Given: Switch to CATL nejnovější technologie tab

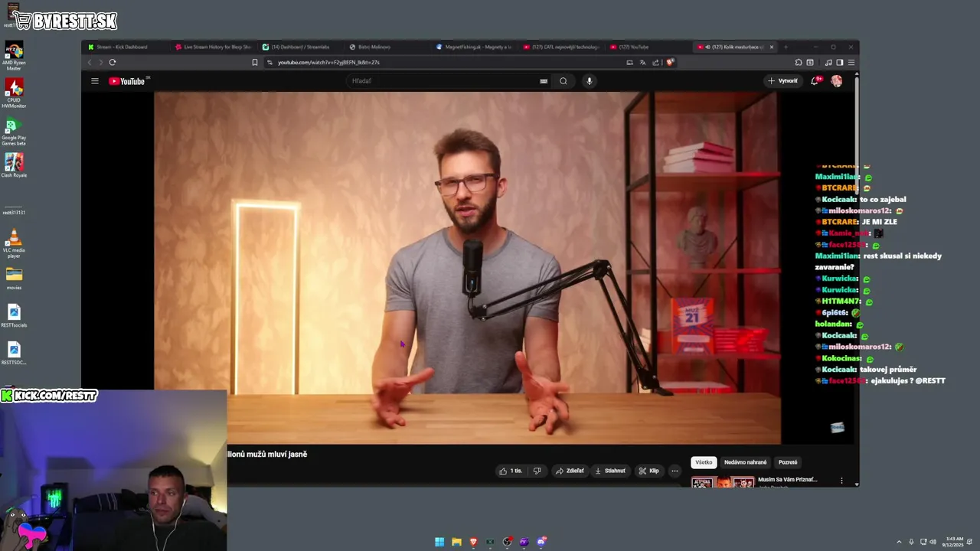Looking at the screenshot, I should pyautogui.click(x=563, y=47).
